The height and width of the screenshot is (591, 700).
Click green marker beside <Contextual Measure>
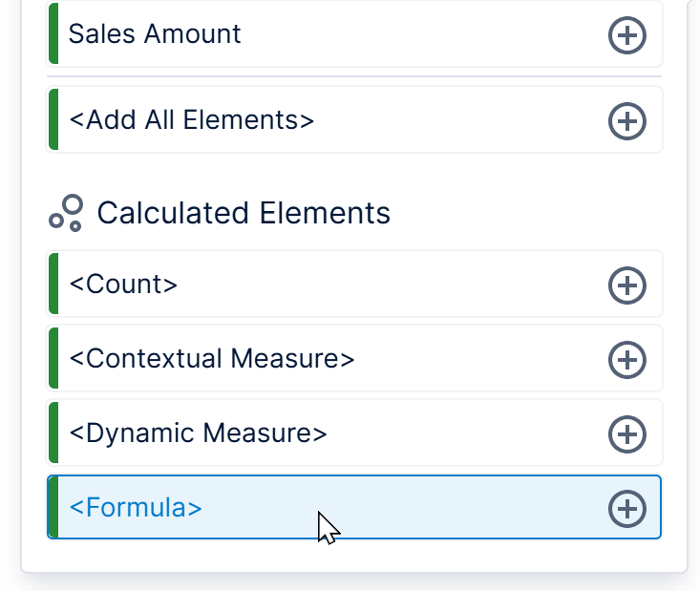pyautogui.click(x=53, y=359)
